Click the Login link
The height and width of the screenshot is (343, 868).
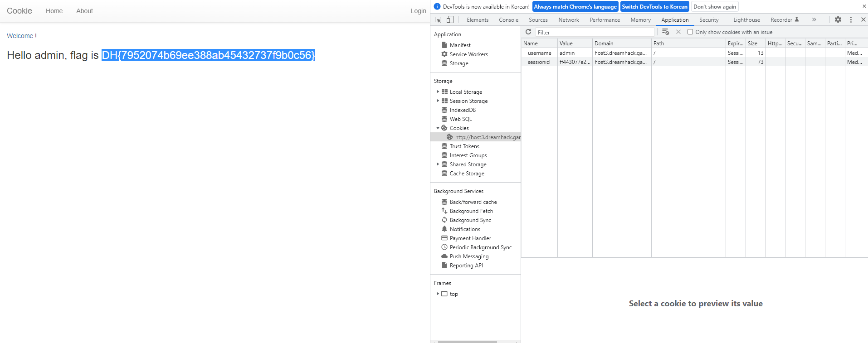[x=418, y=11]
